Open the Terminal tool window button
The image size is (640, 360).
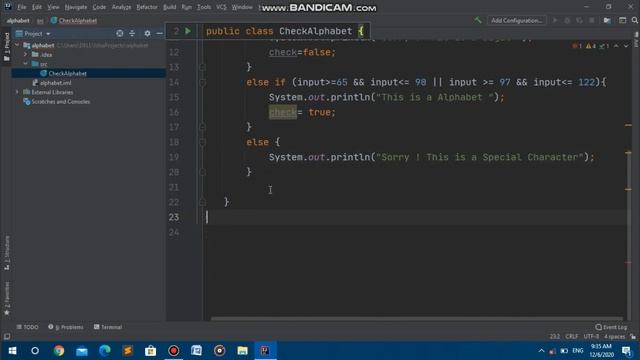[x=108, y=327]
